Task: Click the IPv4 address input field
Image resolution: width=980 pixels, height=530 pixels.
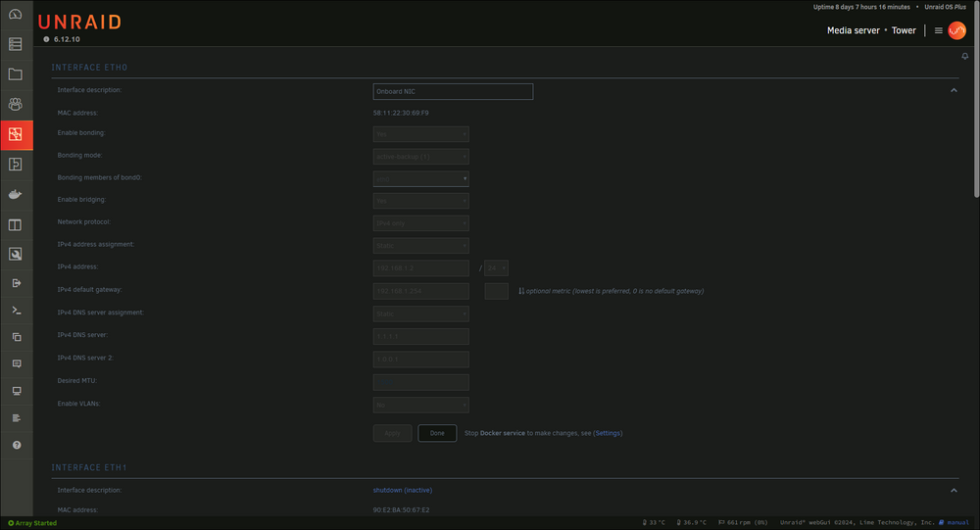Action: (420, 268)
